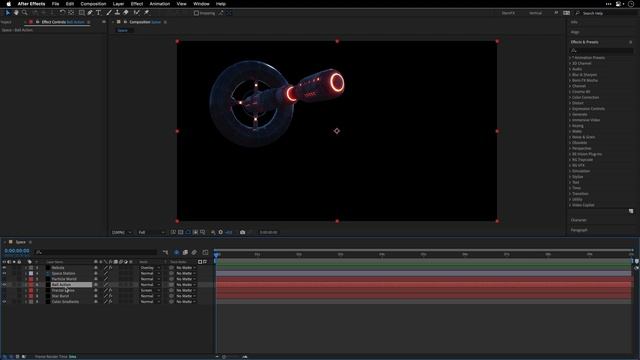Toggle visibility of Star Burst layer
This screenshot has width=640, height=360.
pyautogui.click(x=4, y=296)
